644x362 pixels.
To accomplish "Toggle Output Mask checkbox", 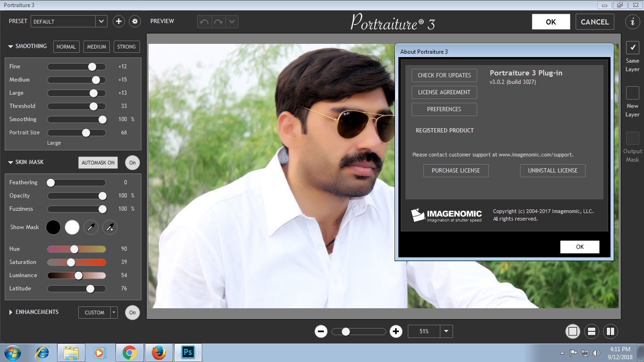I will [633, 138].
